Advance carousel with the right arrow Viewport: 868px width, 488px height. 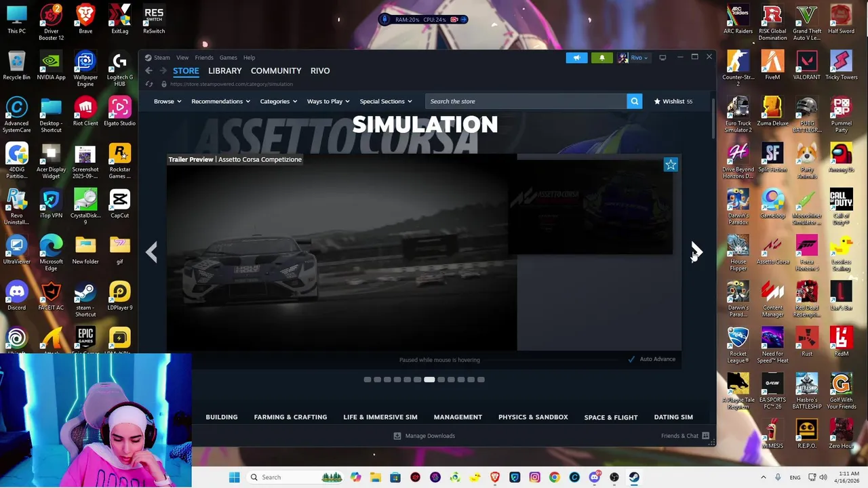[696, 252]
